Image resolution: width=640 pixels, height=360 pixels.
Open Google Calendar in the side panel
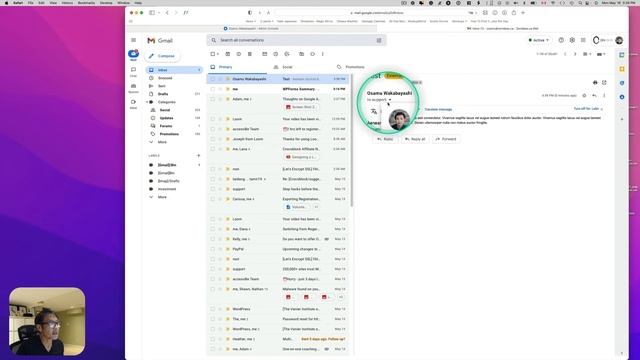pyautogui.click(x=622, y=55)
